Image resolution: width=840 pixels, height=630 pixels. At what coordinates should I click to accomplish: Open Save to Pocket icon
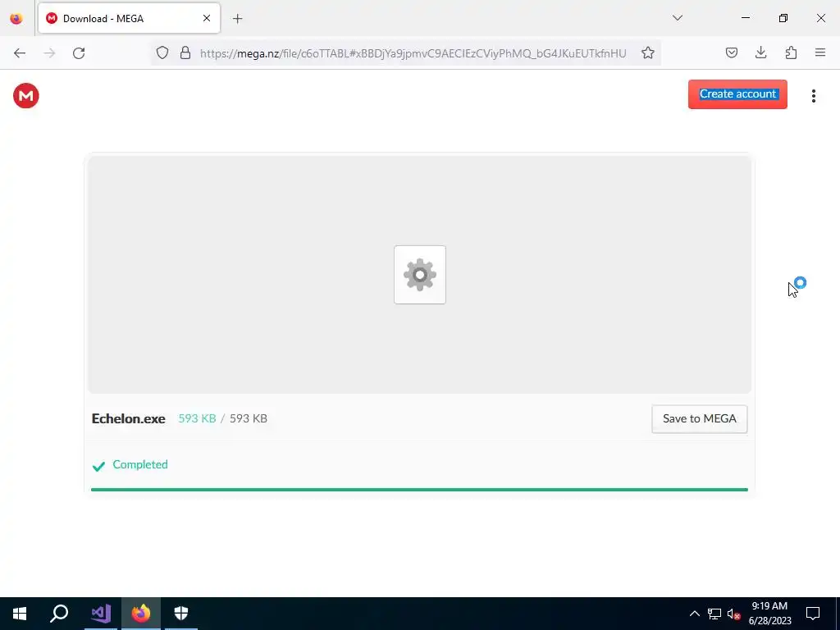tap(731, 53)
